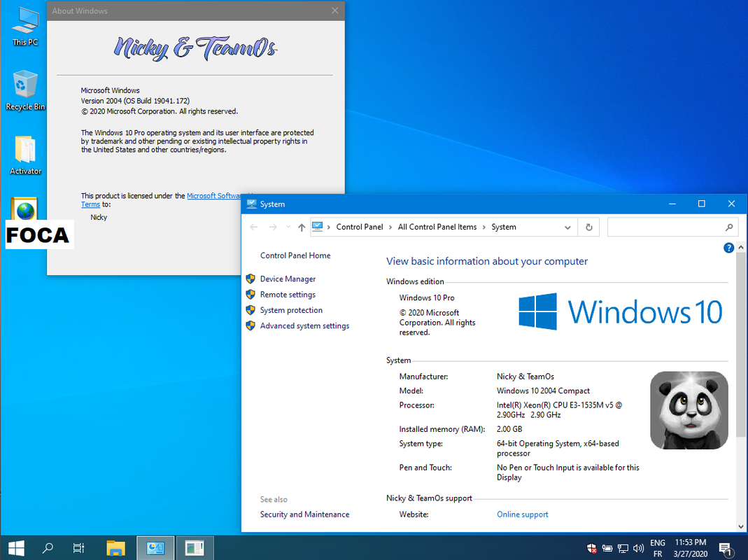The height and width of the screenshot is (560, 748).
Task: Click 'Version 2004 (OS Build 19041.172)' text
Action: click(135, 101)
